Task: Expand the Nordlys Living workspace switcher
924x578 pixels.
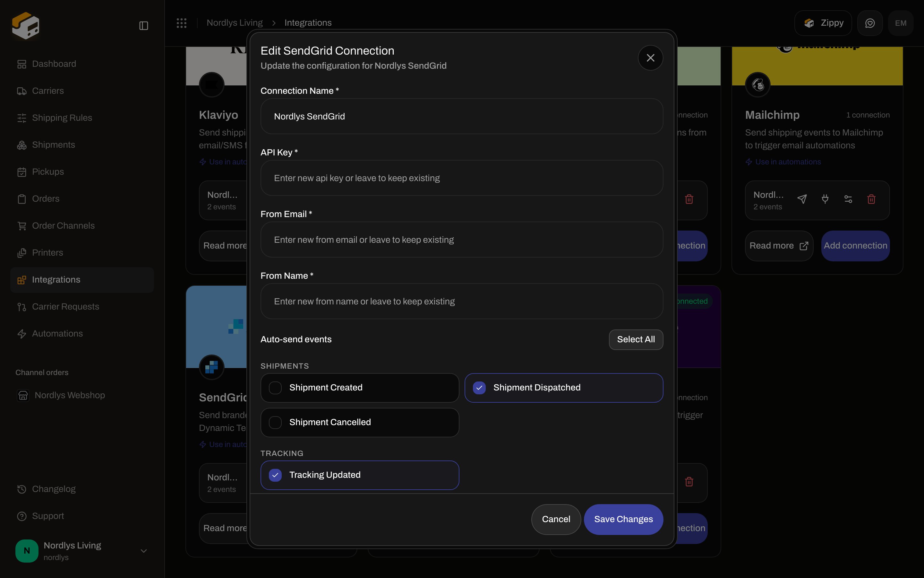Action: pyautogui.click(x=82, y=551)
